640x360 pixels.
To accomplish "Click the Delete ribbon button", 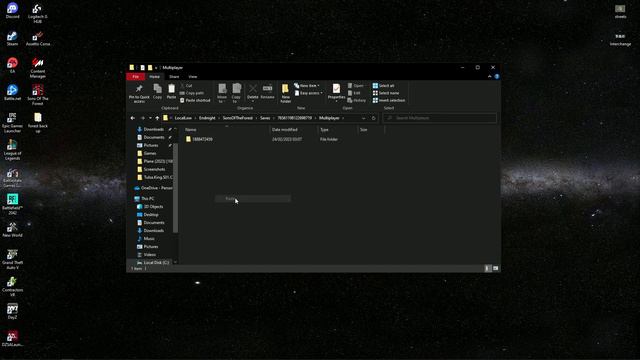I will coord(253,92).
